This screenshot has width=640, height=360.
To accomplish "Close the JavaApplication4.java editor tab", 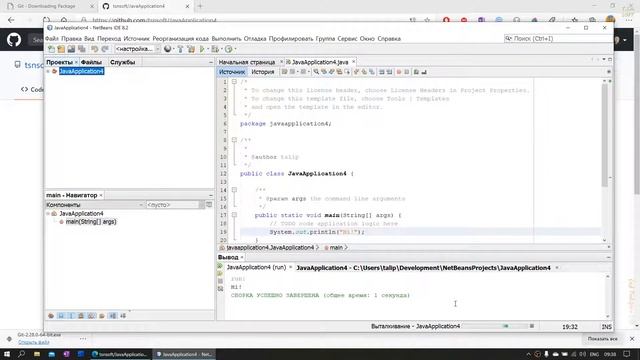I will pos(353,62).
